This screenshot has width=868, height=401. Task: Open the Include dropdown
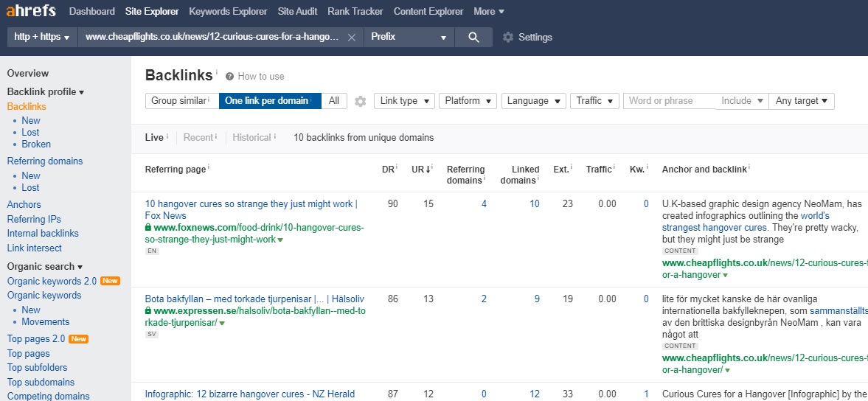[x=742, y=101]
